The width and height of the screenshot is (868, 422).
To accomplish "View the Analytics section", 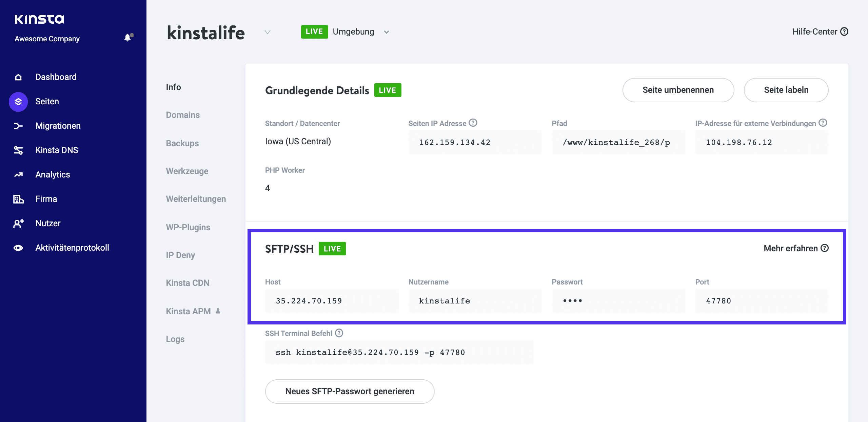I will click(x=52, y=174).
